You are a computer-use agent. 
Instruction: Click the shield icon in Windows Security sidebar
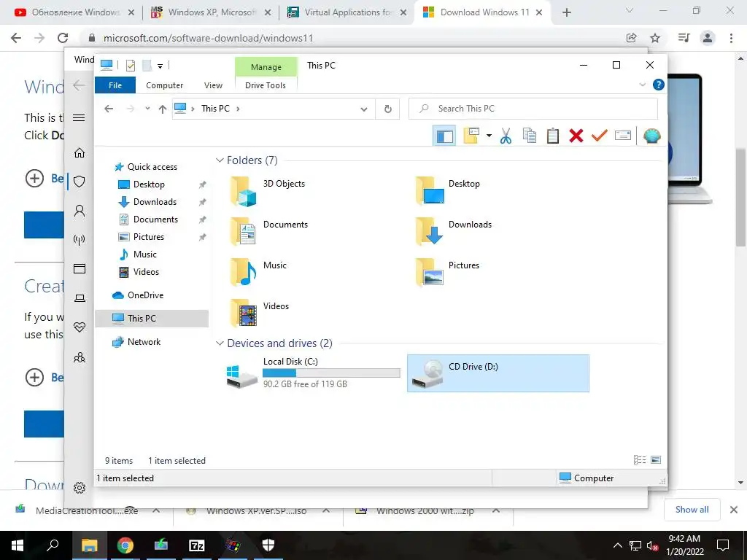[x=80, y=182]
